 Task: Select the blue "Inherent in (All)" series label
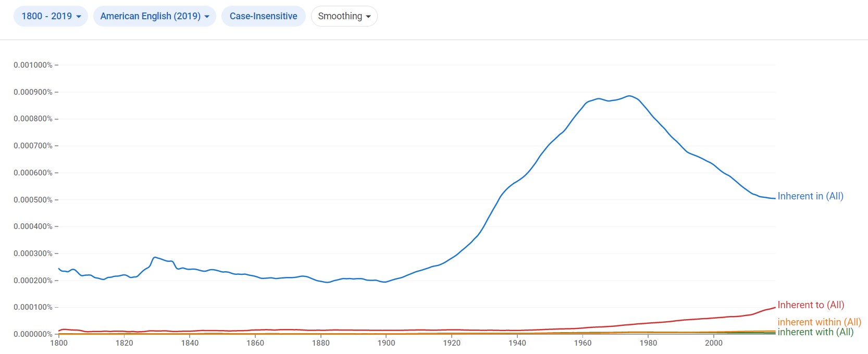tap(810, 196)
